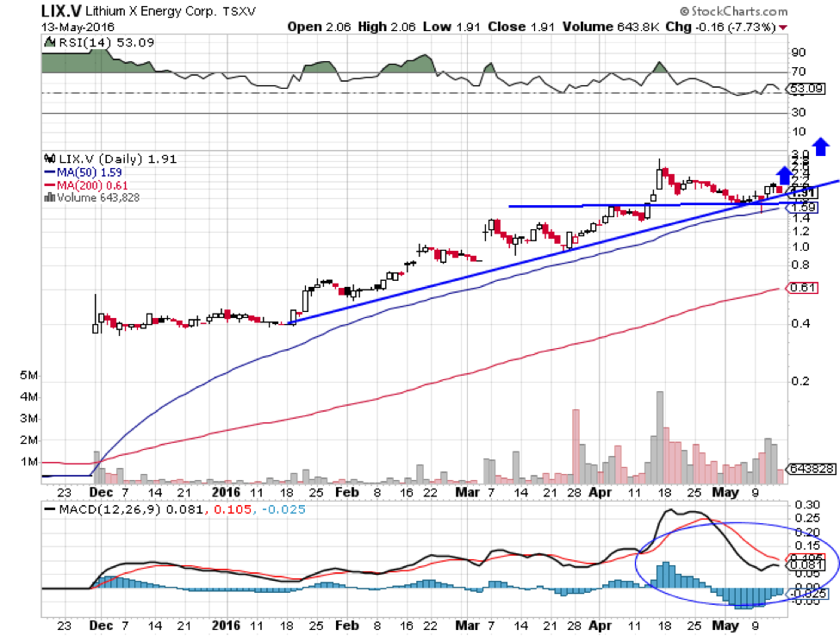Click the blue -0.025 histogram value in MACD legend
The height and width of the screenshot is (636, 840).
click(x=284, y=509)
